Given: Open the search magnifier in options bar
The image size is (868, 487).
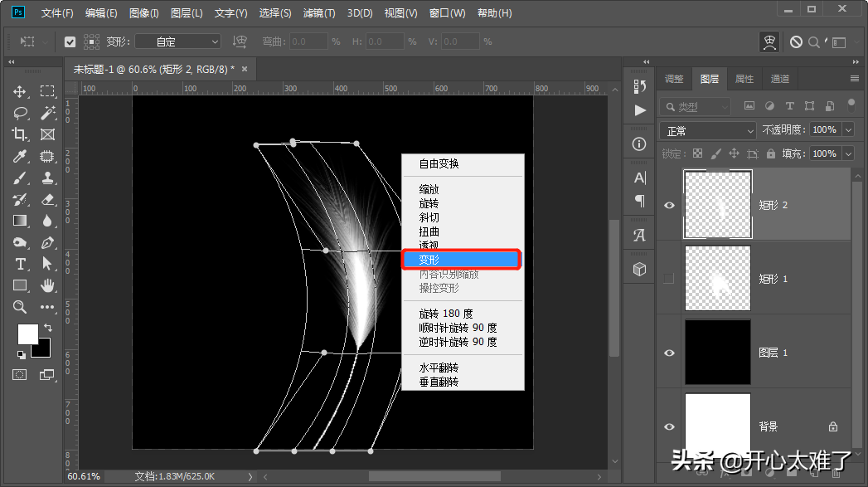Looking at the screenshot, I should coord(814,42).
